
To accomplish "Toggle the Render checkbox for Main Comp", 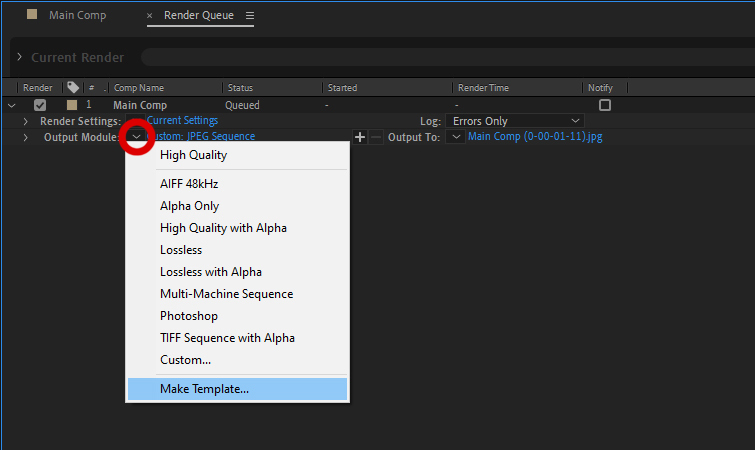I will point(40,105).
